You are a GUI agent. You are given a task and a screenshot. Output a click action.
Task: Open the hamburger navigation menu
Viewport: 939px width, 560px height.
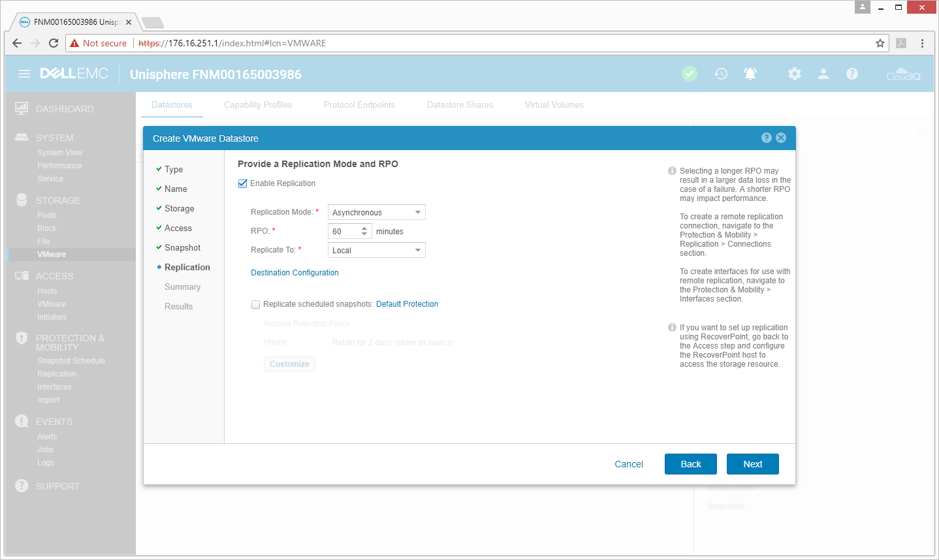[x=24, y=74]
